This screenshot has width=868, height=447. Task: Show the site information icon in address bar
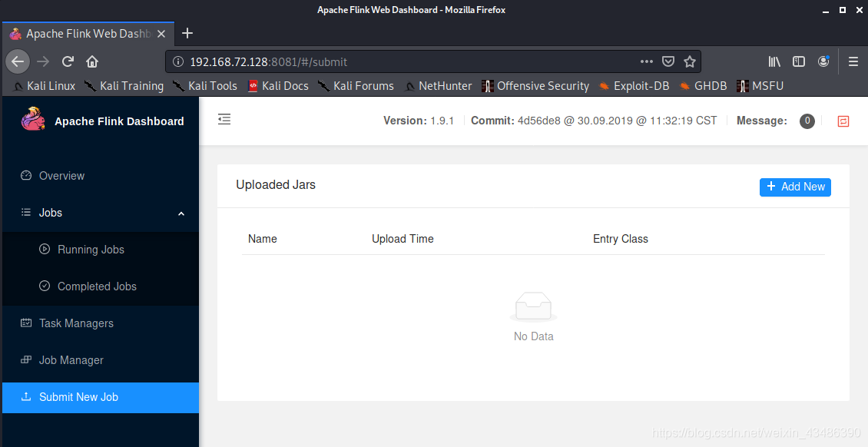(x=177, y=62)
